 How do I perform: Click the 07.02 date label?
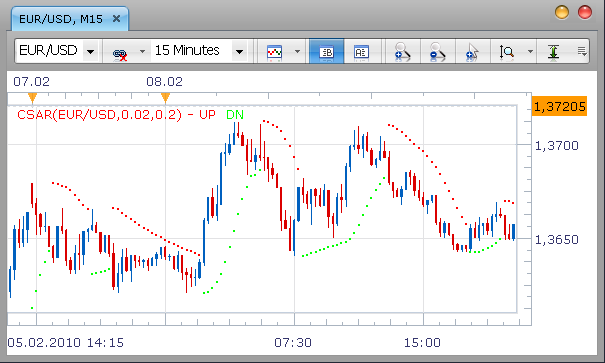(31, 82)
